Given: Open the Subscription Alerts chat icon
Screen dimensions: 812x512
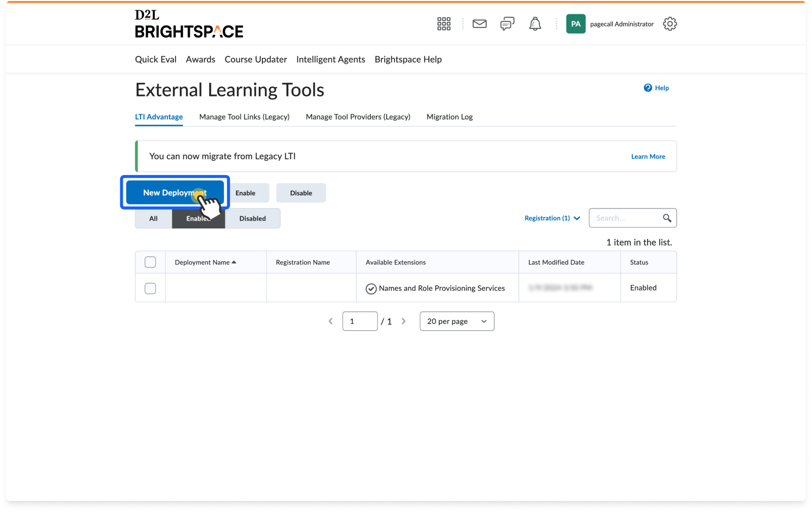Looking at the screenshot, I should point(507,24).
